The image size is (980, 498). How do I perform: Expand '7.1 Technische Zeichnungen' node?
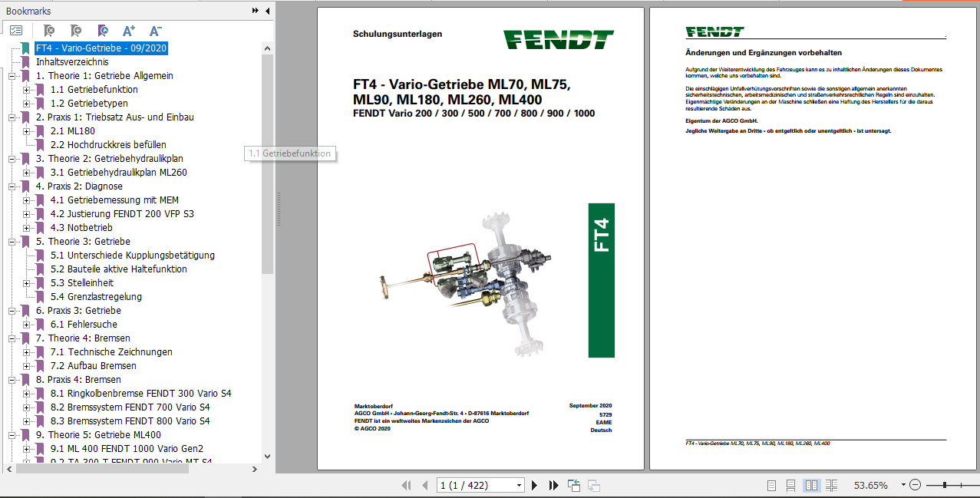(x=26, y=352)
